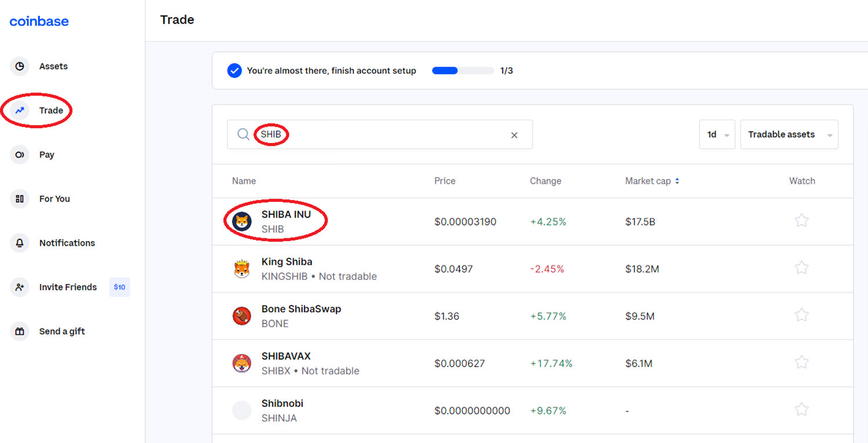868x443 pixels.
Task: Click the +9.67% change value
Action: [x=548, y=411]
